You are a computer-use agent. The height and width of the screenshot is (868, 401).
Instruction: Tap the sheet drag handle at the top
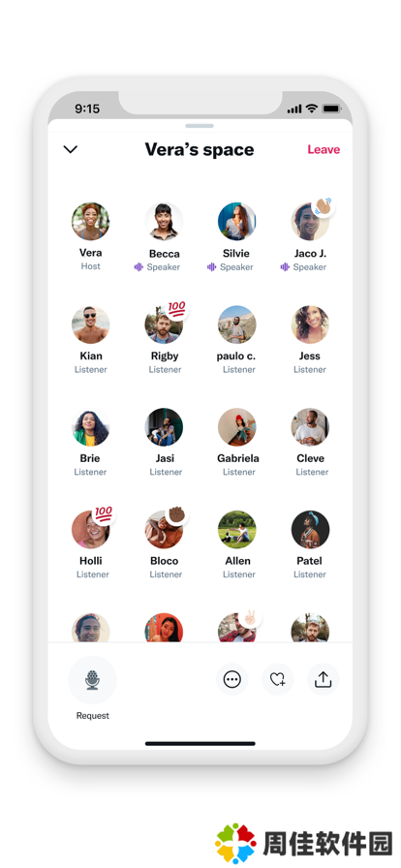coord(200,126)
